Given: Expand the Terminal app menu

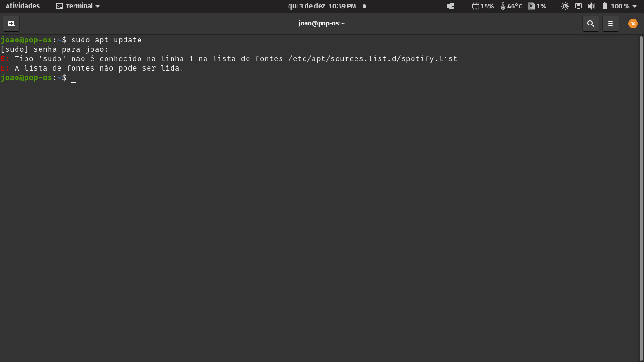Looking at the screenshot, I should [78, 6].
